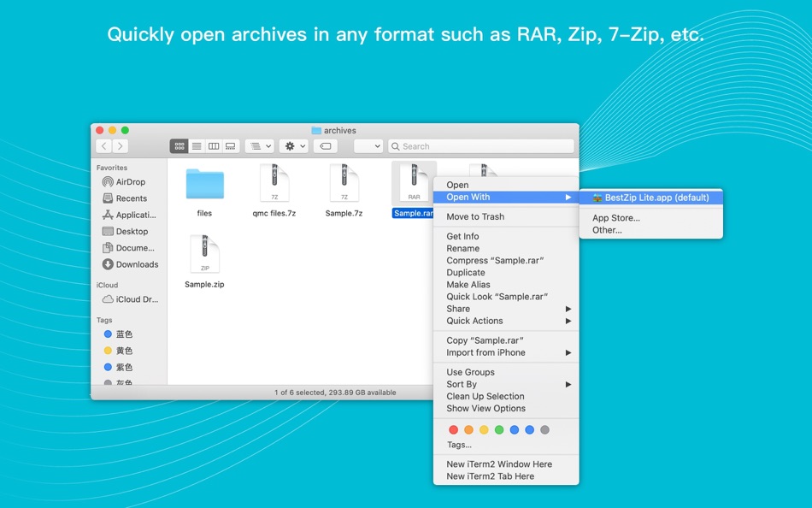Click the yellow minimize window button
The image size is (812, 508).
point(112,131)
